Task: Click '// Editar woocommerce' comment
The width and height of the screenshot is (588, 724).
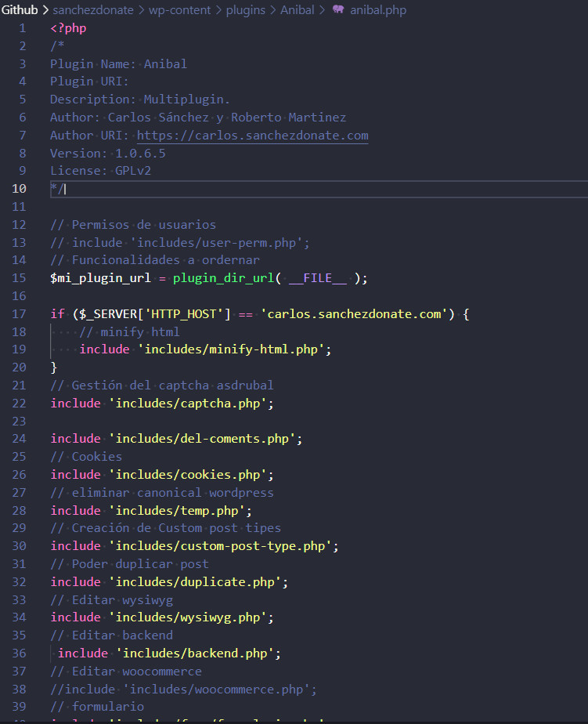Action: [126, 672]
